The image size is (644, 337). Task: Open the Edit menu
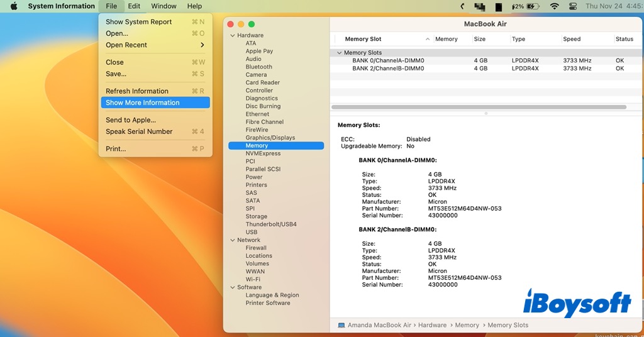pyautogui.click(x=134, y=6)
